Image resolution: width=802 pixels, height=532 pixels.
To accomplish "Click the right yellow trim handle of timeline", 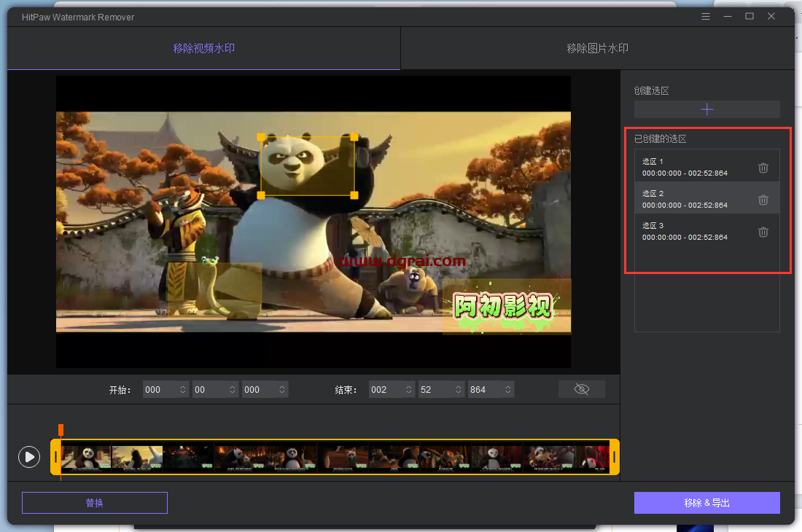I will 615,457.
